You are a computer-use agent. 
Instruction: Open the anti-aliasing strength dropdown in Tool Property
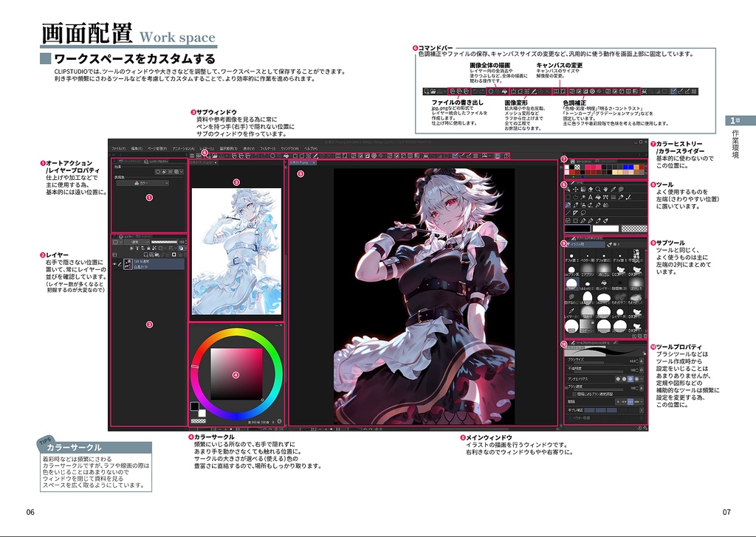click(x=642, y=378)
